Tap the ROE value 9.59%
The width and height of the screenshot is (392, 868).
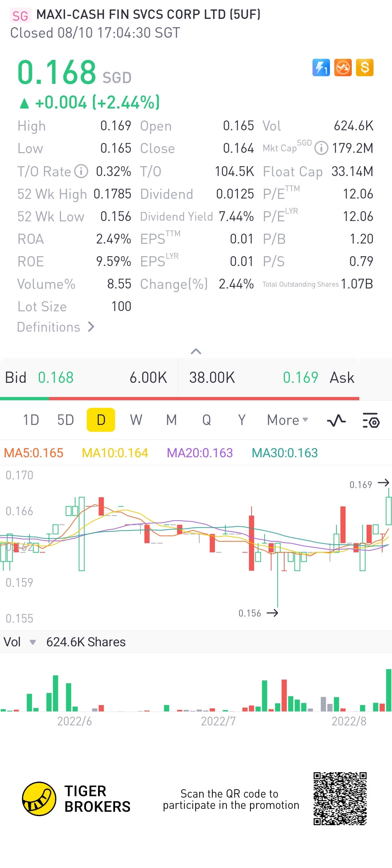(114, 261)
